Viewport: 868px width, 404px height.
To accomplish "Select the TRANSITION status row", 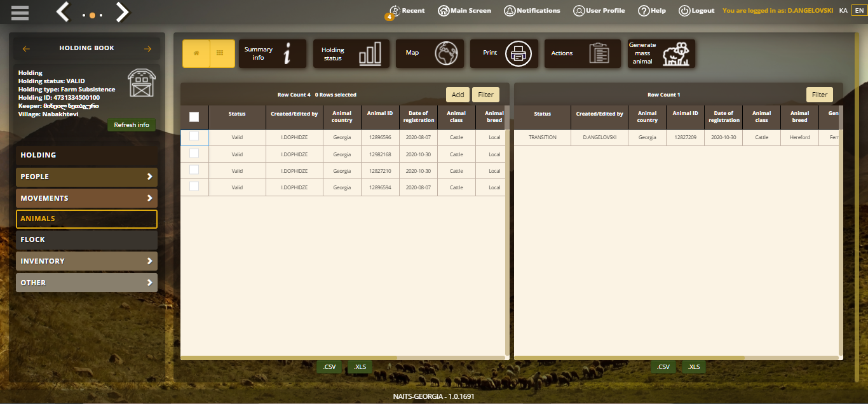I will pyautogui.click(x=542, y=137).
